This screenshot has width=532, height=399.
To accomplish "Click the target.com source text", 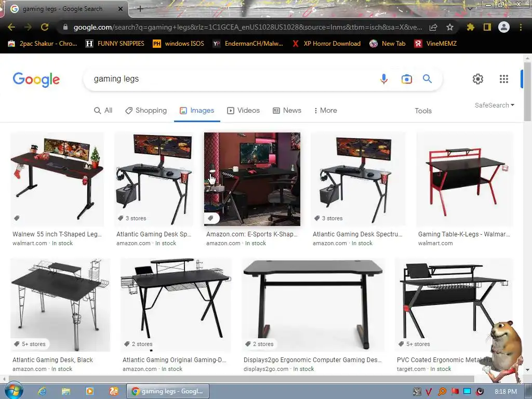I will pyautogui.click(x=411, y=369).
